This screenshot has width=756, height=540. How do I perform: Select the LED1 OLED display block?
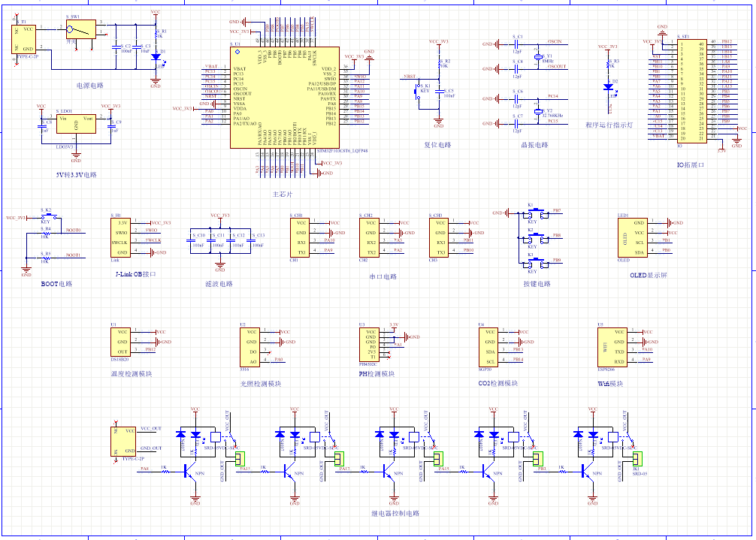[x=633, y=238]
